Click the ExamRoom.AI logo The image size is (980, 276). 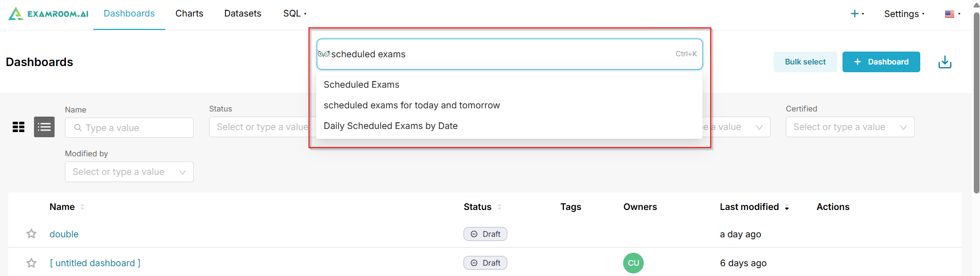point(48,14)
